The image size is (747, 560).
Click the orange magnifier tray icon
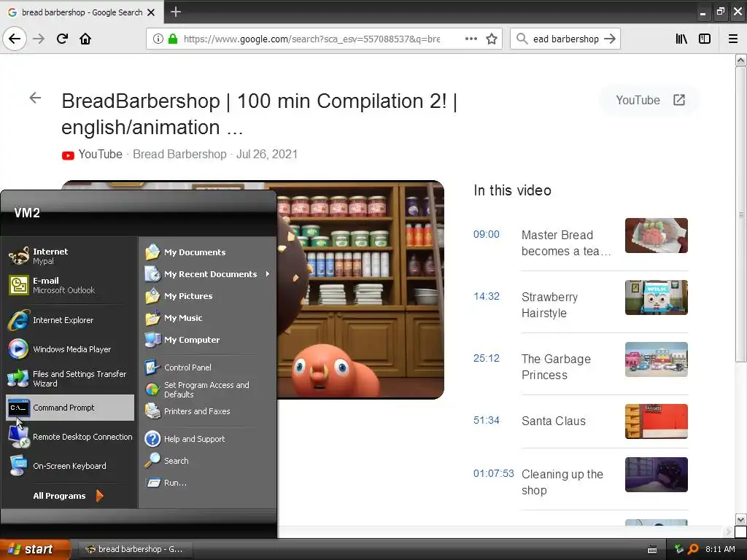tap(693, 549)
